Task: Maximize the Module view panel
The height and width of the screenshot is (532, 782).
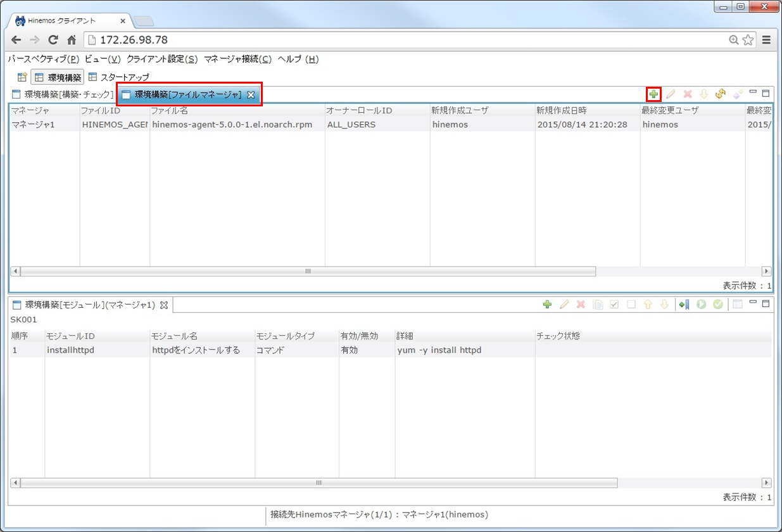Action: point(766,303)
